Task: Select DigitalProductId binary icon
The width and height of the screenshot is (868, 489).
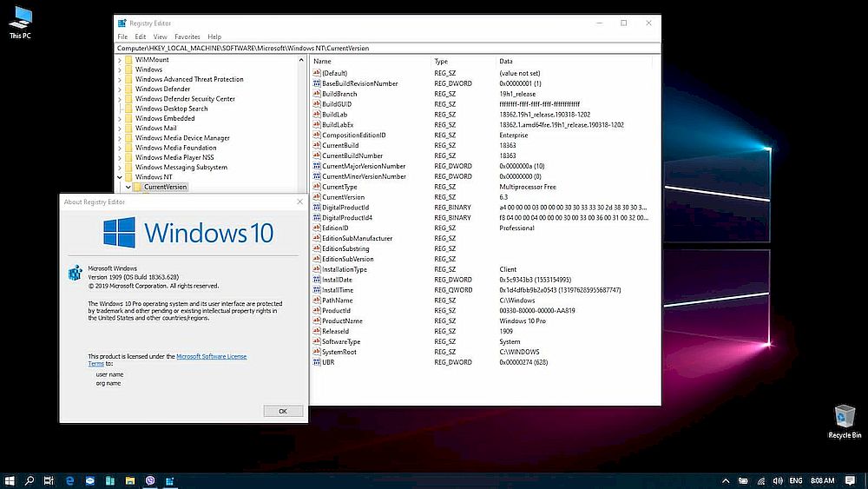Action: 317,207
